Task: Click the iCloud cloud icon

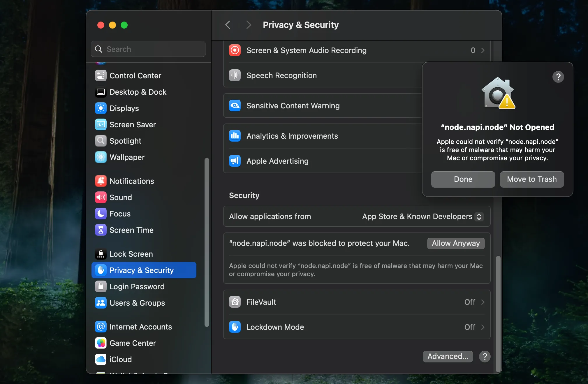Action: coord(101,360)
